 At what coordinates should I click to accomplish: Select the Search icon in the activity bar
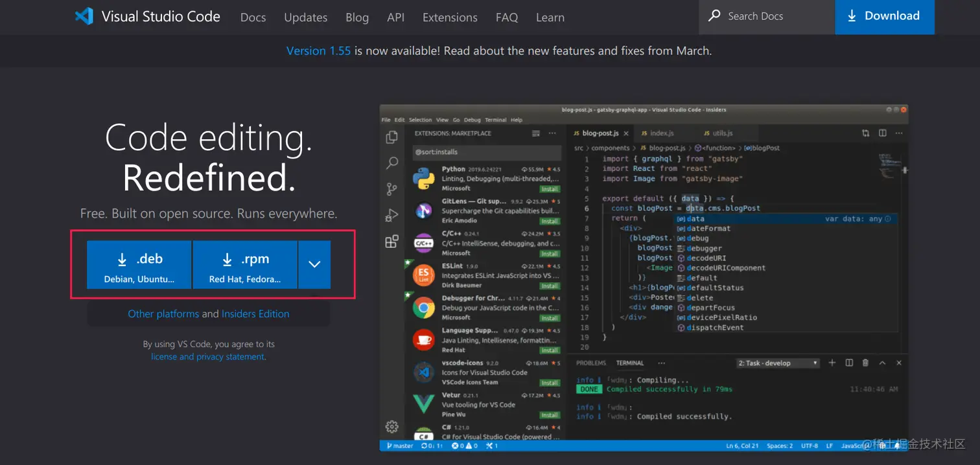click(x=391, y=163)
